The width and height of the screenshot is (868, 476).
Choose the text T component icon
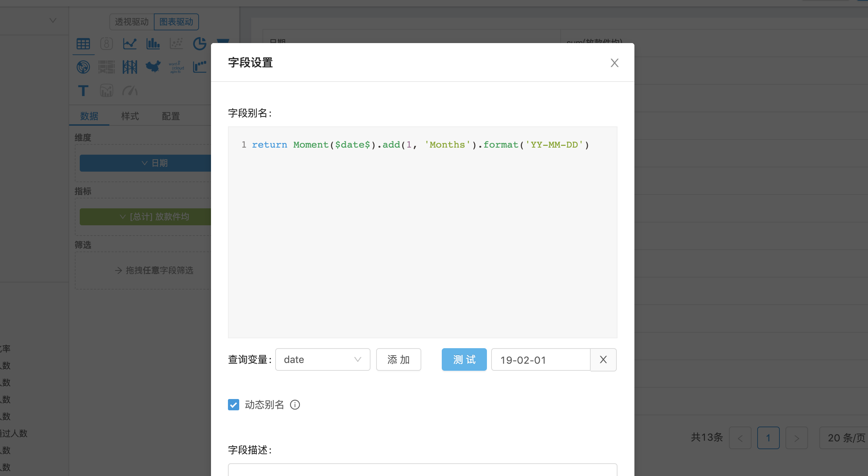[83, 91]
